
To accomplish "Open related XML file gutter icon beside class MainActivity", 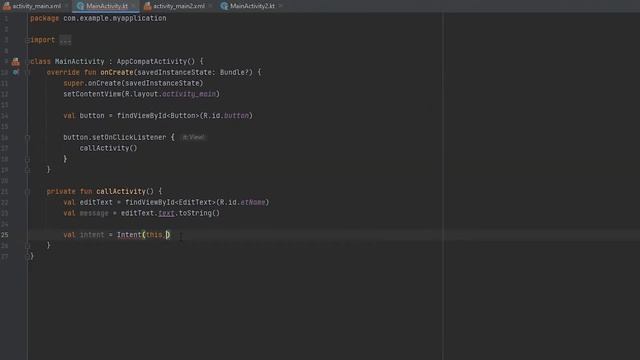I will [x=16, y=62].
